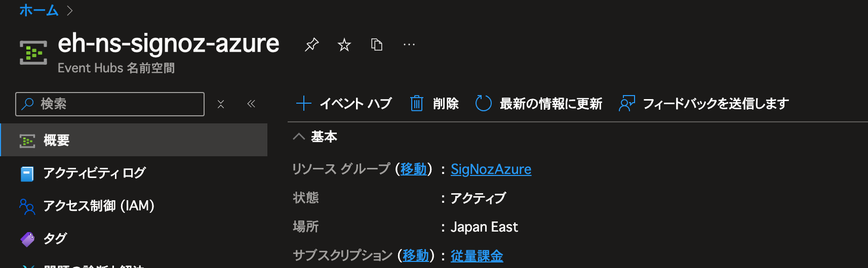The height and width of the screenshot is (268, 868).
Task: Open タグ in the sidebar menu
Action: click(55, 238)
